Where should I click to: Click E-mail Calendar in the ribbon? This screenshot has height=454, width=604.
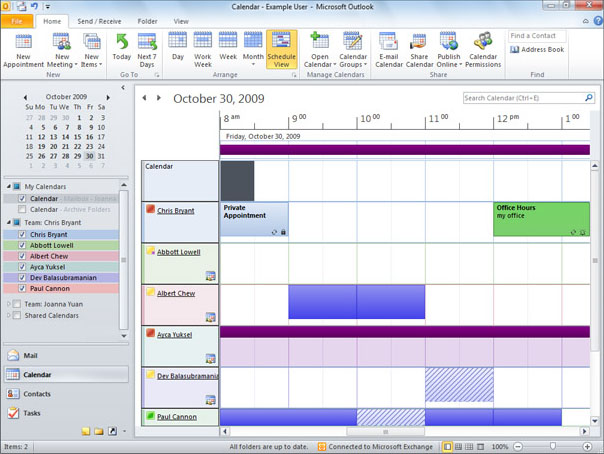tap(389, 50)
